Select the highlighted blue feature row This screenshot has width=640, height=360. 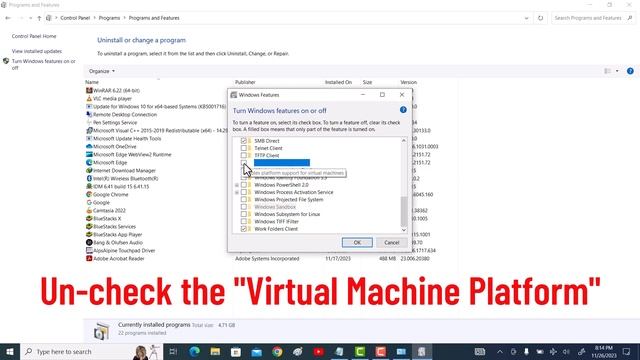[282, 163]
